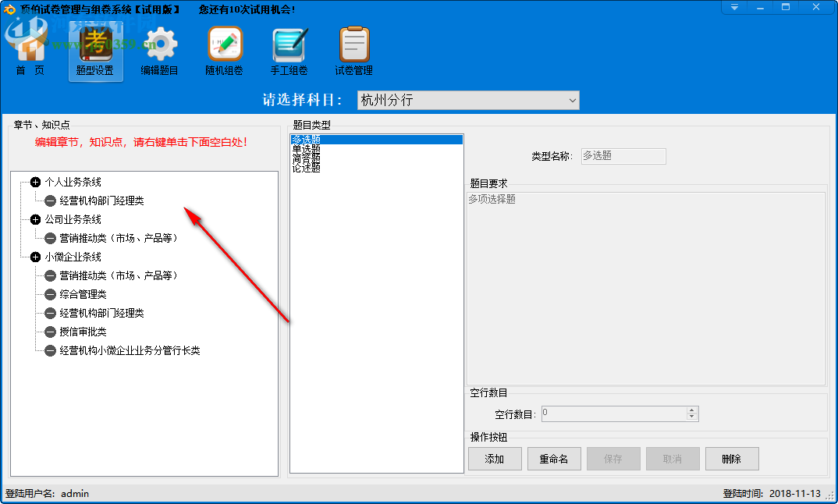
Task: Click the 删除 delete button
Action: 731,459
